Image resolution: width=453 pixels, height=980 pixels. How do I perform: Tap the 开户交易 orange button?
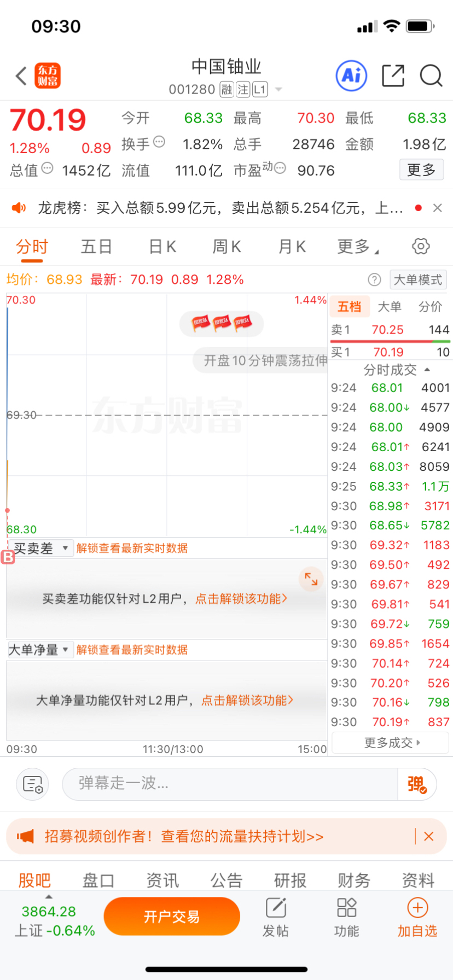click(172, 917)
